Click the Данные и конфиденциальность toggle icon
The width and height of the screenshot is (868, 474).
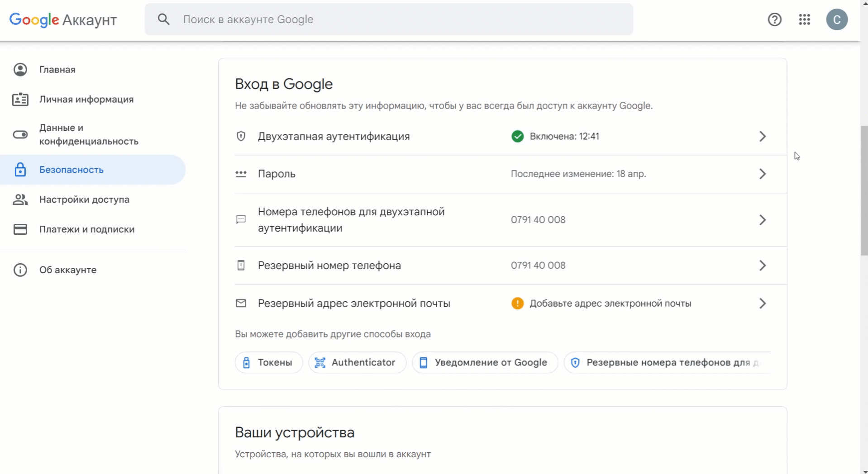tap(20, 134)
